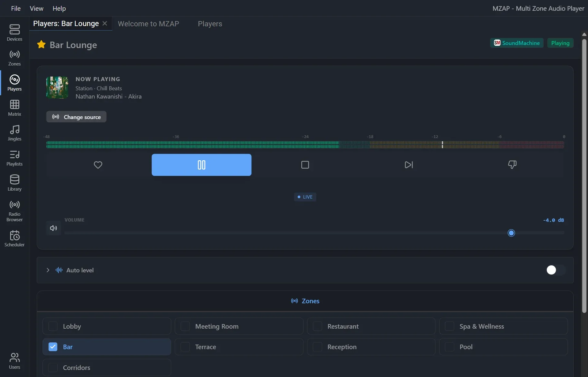Open the Scheduler
Screen dimensions: 588x377
(x=14, y=239)
